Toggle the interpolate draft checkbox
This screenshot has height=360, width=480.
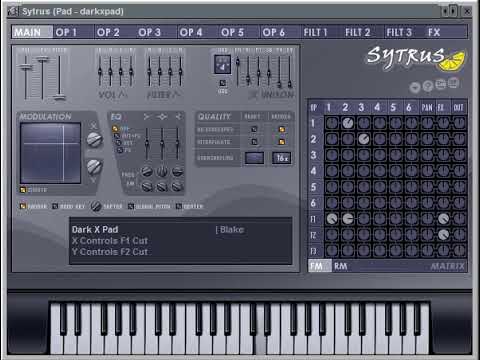[x=254, y=142]
